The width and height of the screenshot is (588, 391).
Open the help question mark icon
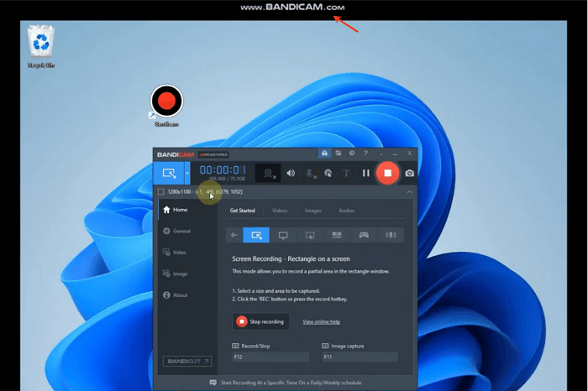[x=365, y=154]
